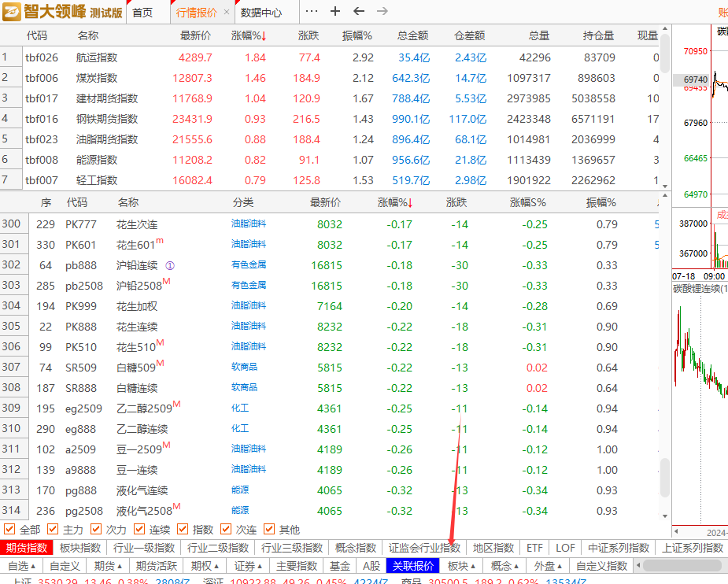Go forward with right arrow
This screenshot has width=728, height=584.
[x=382, y=11]
